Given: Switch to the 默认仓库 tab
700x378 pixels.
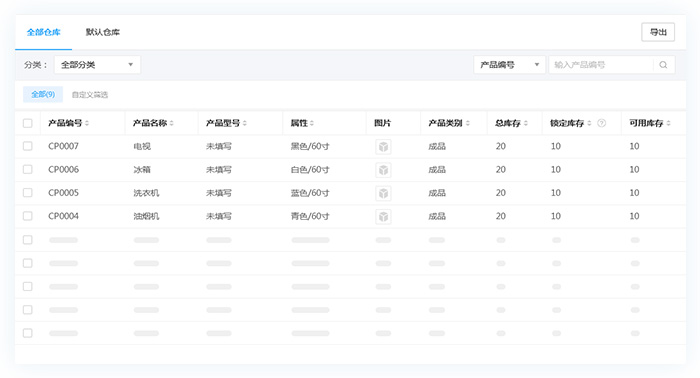Looking at the screenshot, I should (x=103, y=32).
